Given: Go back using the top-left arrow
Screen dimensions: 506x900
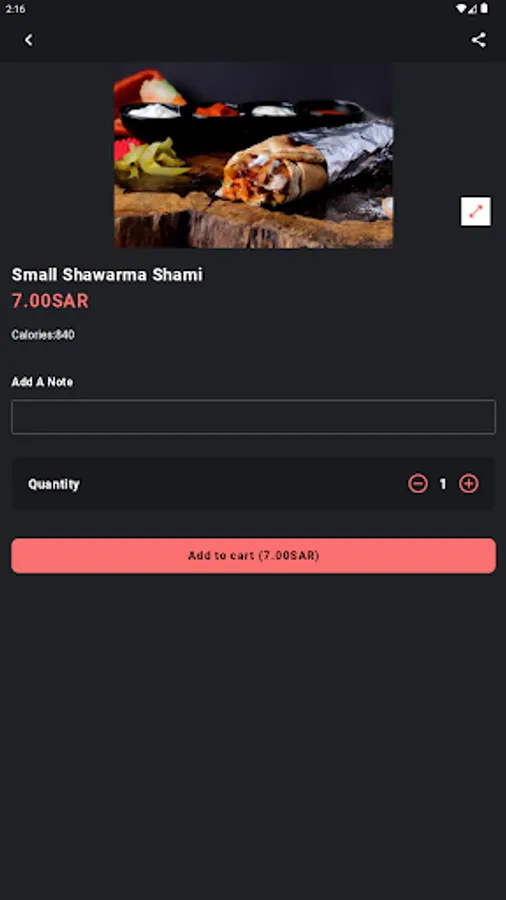Looking at the screenshot, I should 28,40.
